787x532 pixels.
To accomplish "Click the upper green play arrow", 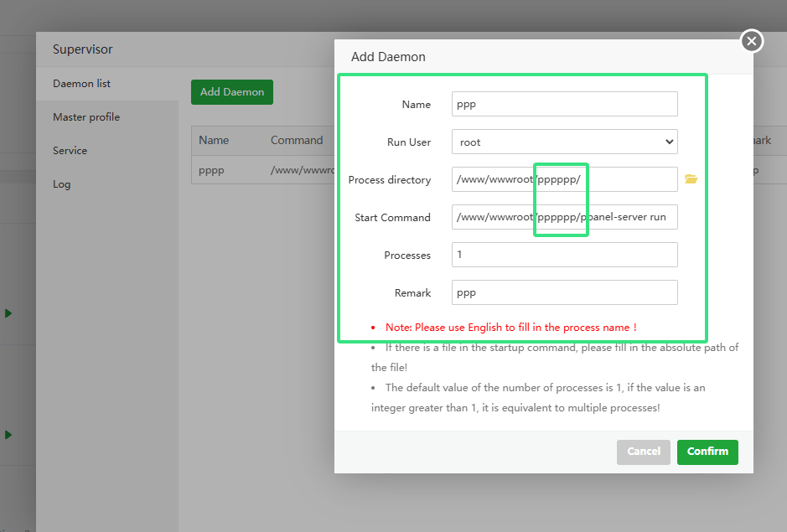I will click(x=8, y=313).
